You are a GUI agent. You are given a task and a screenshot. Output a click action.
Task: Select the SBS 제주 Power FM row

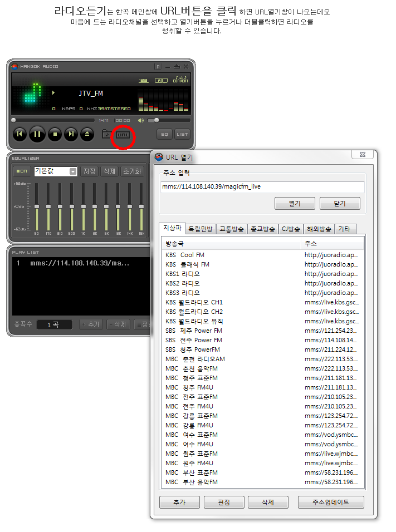(x=263, y=331)
